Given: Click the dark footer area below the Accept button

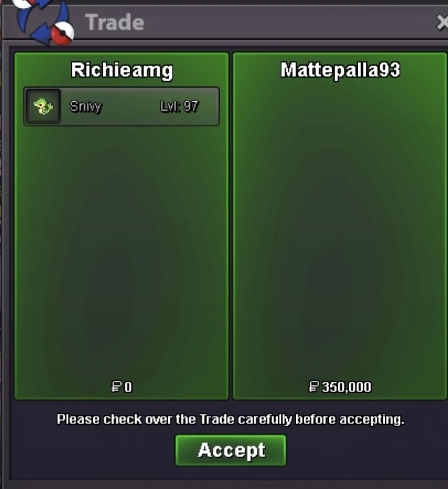Looking at the screenshot, I should coord(230,474).
